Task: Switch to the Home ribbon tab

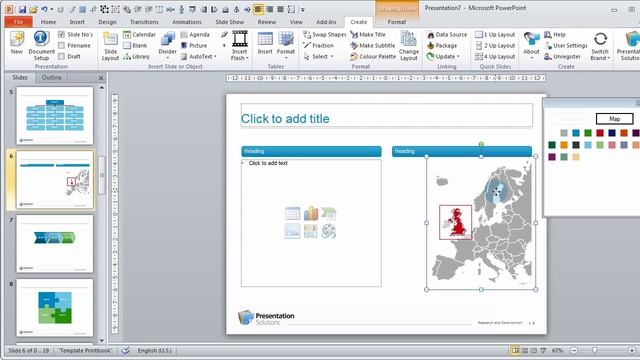Action: pyautogui.click(x=48, y=22)
